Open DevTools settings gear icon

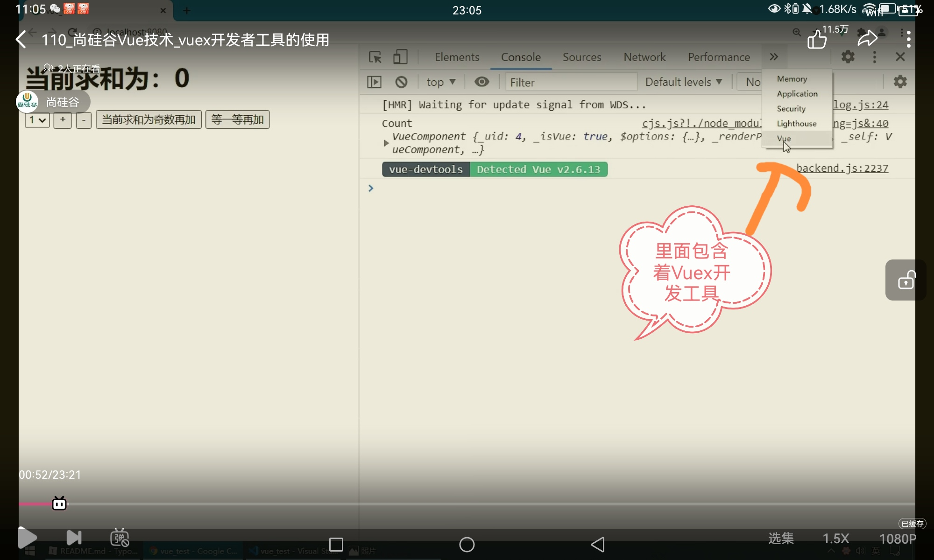848,57
